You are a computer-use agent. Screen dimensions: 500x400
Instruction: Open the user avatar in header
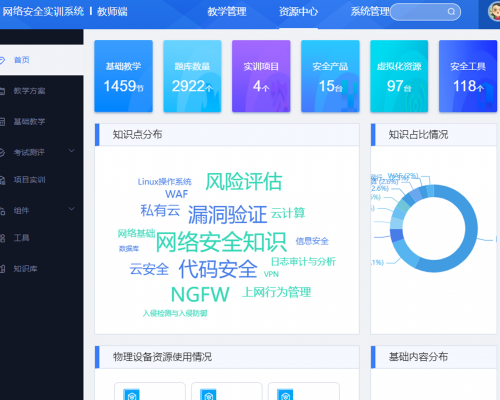pyautogui.click(x=494, y=11)
